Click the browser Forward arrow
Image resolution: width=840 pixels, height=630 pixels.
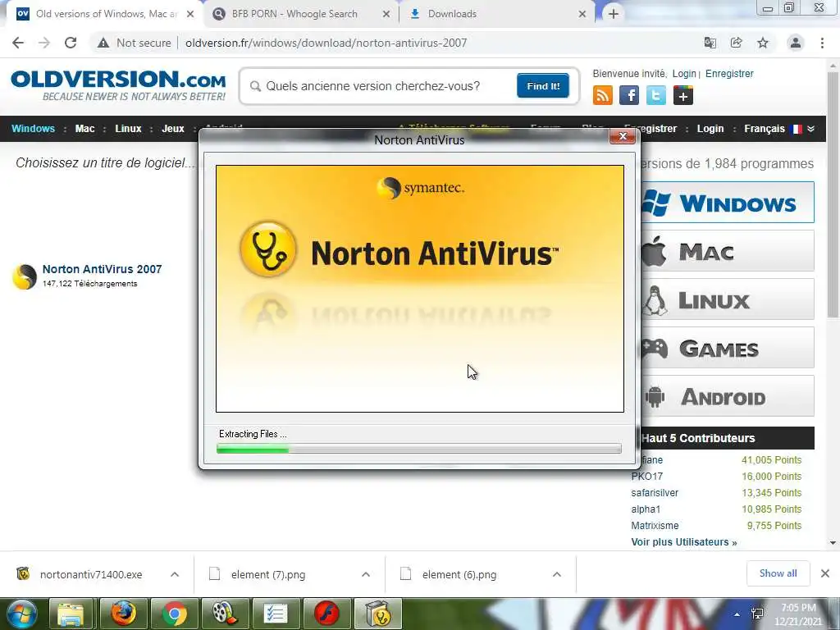(44, 43)
